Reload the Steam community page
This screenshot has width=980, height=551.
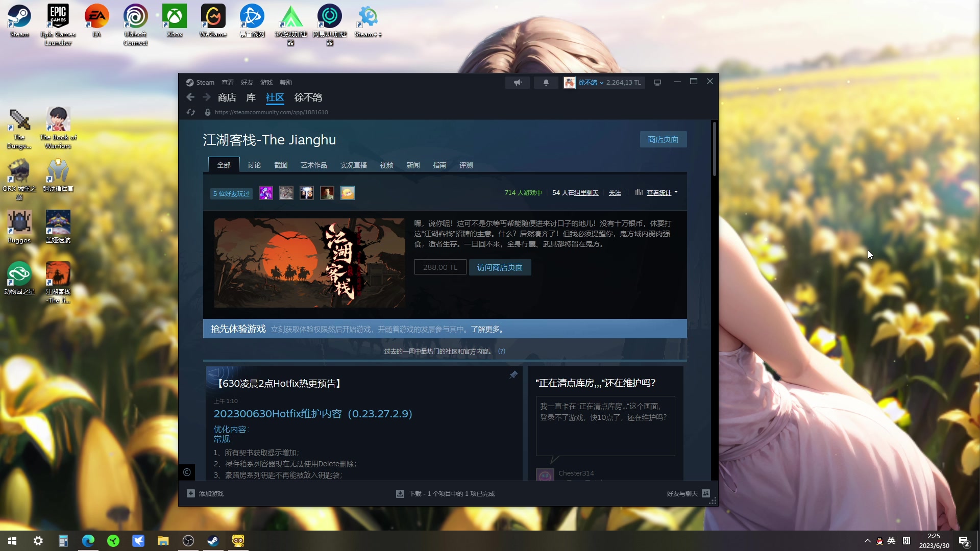pyautogui.click(x=191, y=112)
